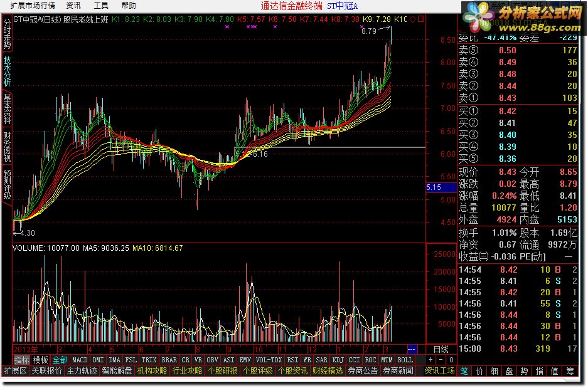Switch to the 分时走势 side tab
Viewport: 588px width, 388px height.
coord(7,33)
